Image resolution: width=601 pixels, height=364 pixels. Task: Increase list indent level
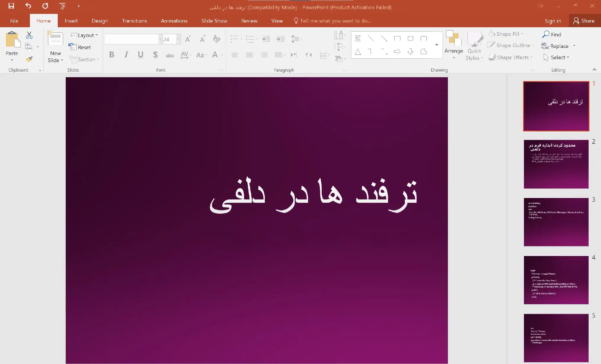pyautogui.click(x=280, y=39)
